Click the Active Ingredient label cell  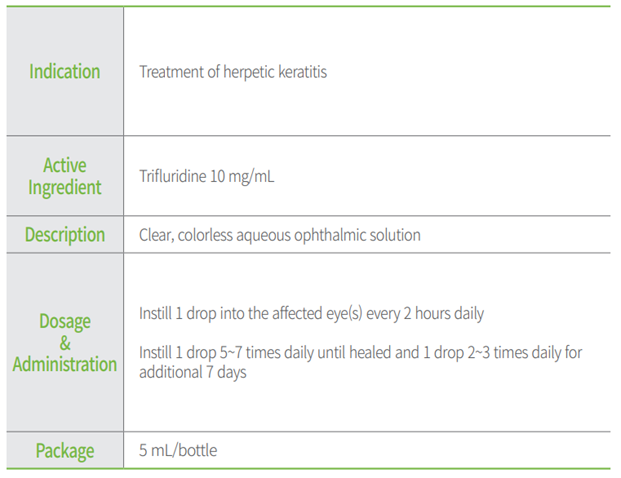(65, 177)
